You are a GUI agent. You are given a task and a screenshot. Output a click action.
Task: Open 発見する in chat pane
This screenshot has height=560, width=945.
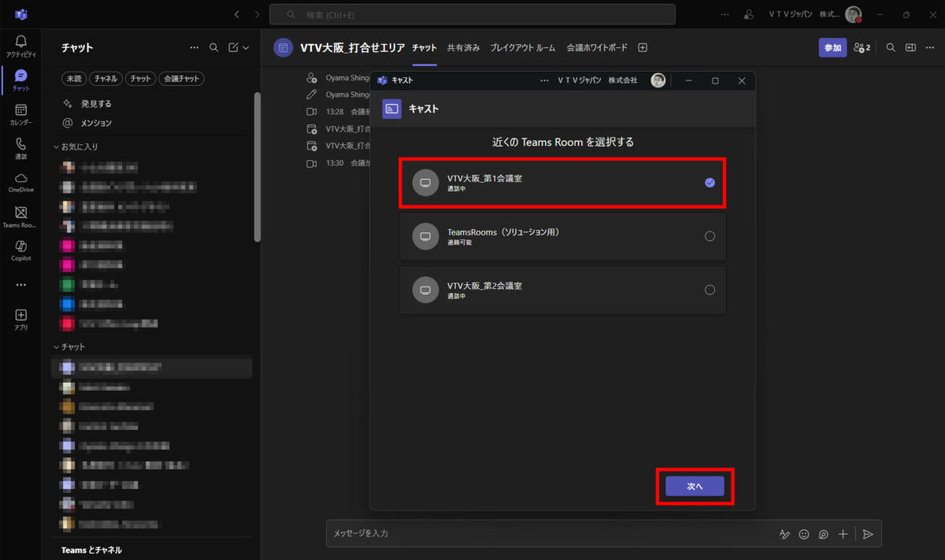[96, 103]
